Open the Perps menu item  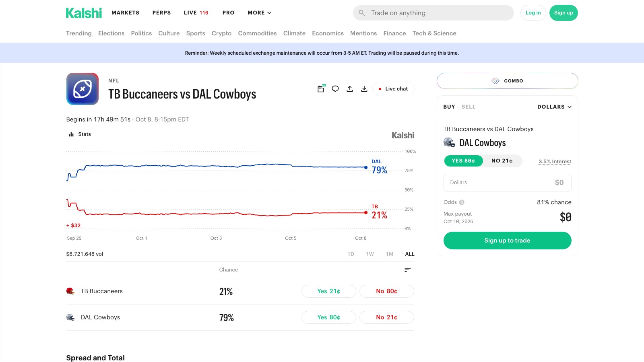(162, 13)
